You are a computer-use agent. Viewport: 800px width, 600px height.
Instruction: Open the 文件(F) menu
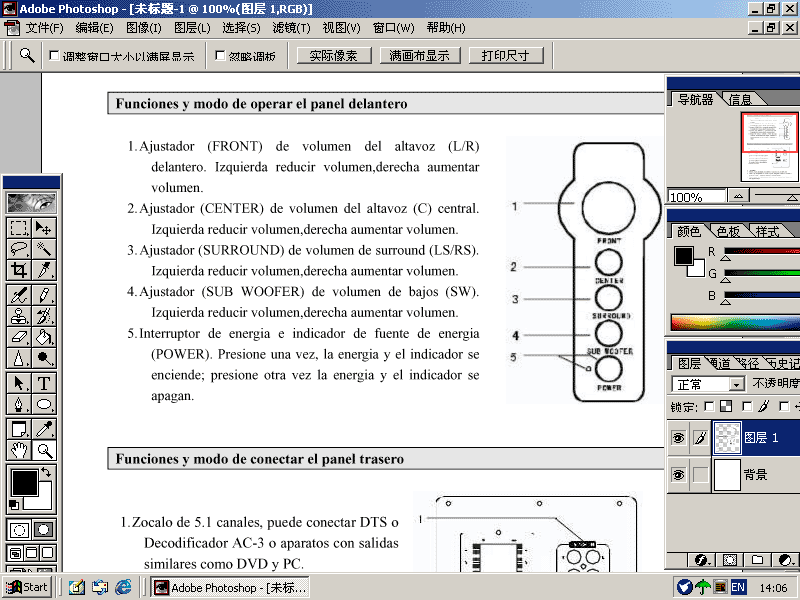point(44,28)
